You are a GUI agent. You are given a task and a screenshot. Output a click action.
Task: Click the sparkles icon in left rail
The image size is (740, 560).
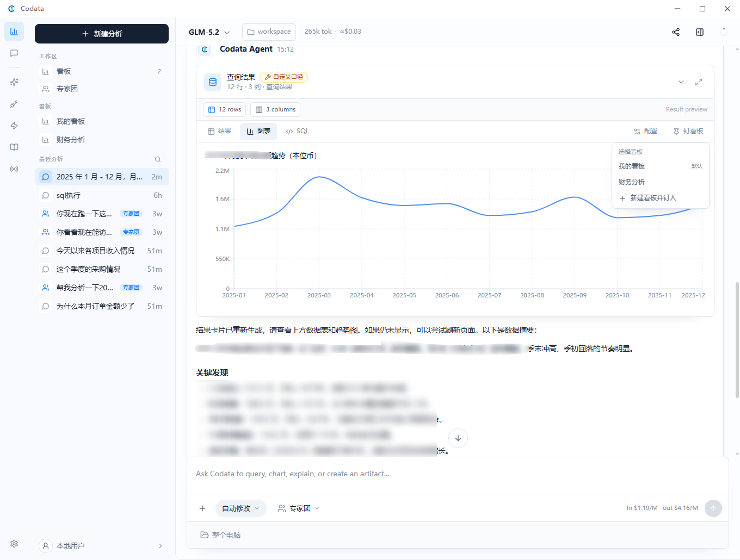14,82
